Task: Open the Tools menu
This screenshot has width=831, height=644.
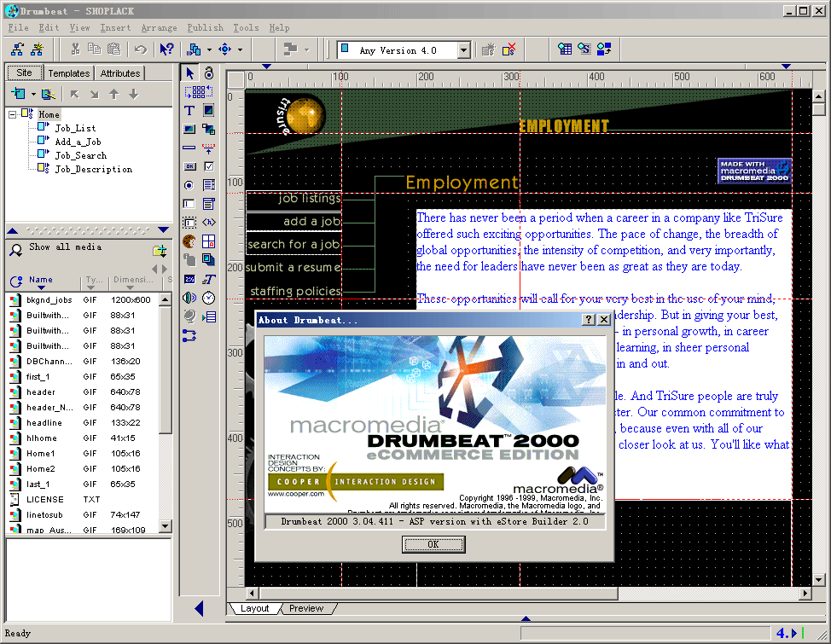Action: click(246, 28)
